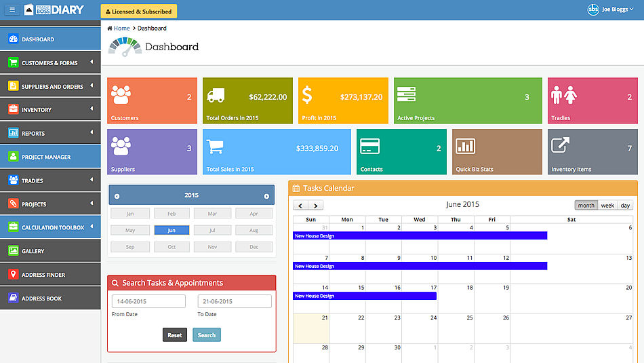Open Gallery in the sidebar
644x363 pixels.
tap(33, 251)
